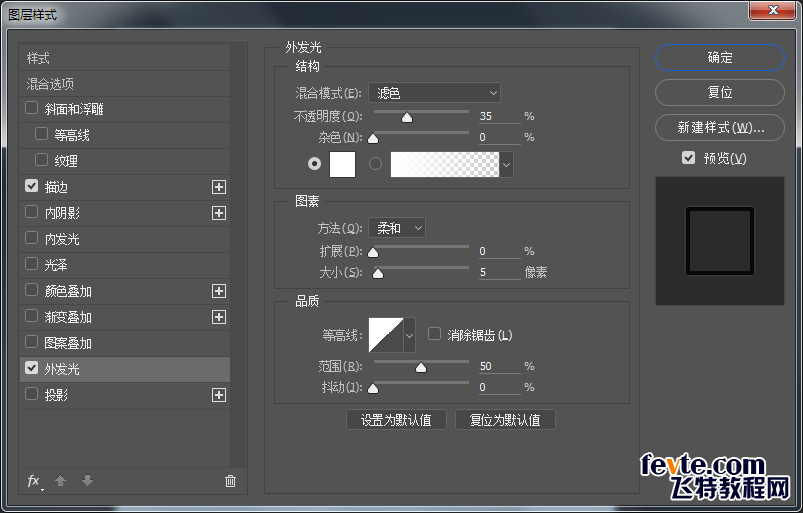Close the 图层样式 dialog
Image resolution: width=803 pixels, height=513 pixels.
click(773, 10)
